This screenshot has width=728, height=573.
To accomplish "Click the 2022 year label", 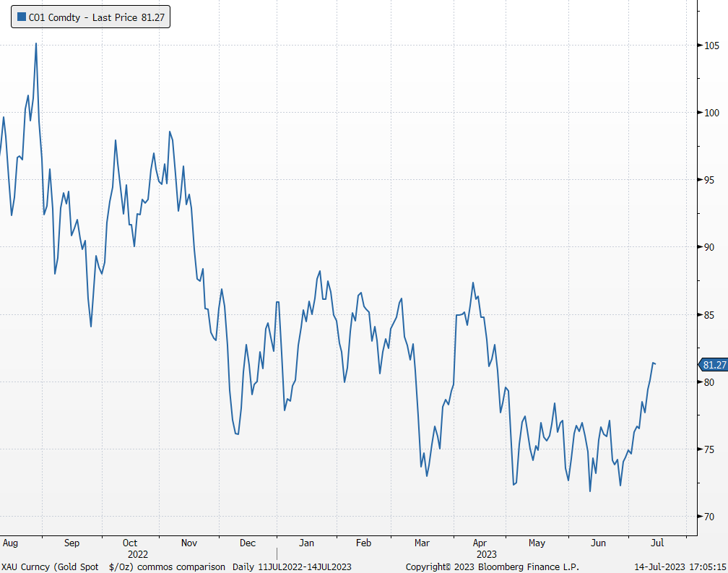I will 138,554.
